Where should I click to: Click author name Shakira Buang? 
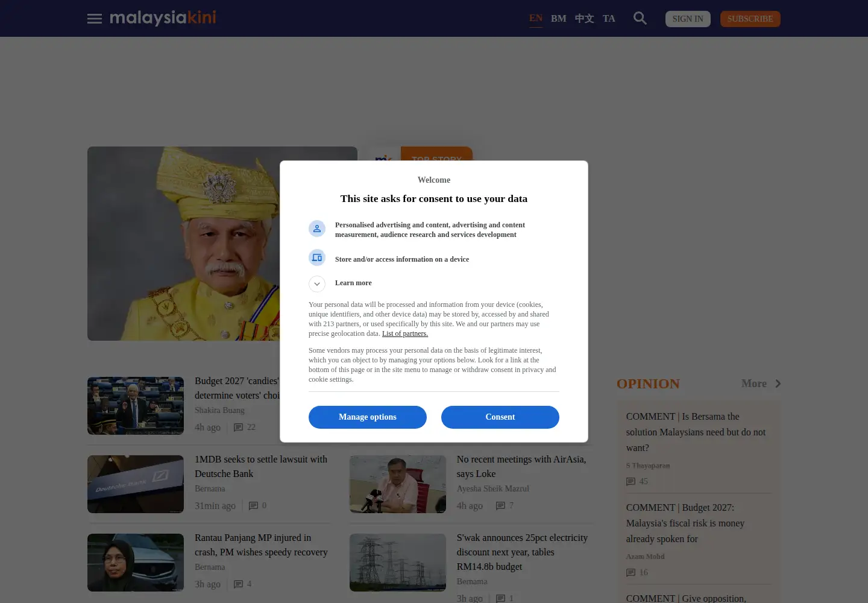219,410
